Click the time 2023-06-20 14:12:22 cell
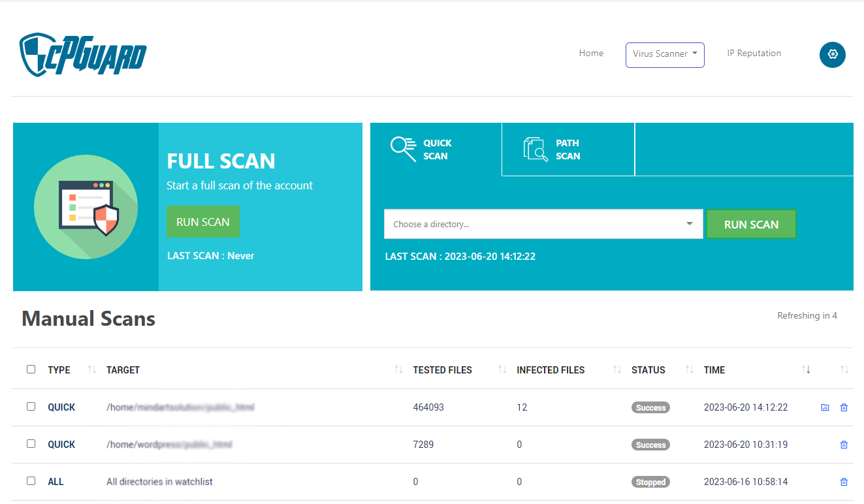864x504 pixels. (746, 407)
